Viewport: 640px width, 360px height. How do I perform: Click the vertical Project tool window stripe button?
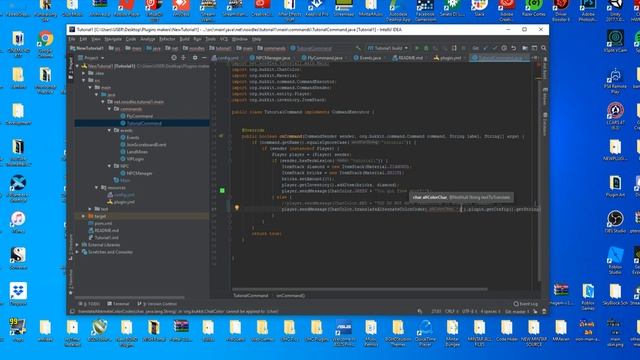tap(71, 68)
